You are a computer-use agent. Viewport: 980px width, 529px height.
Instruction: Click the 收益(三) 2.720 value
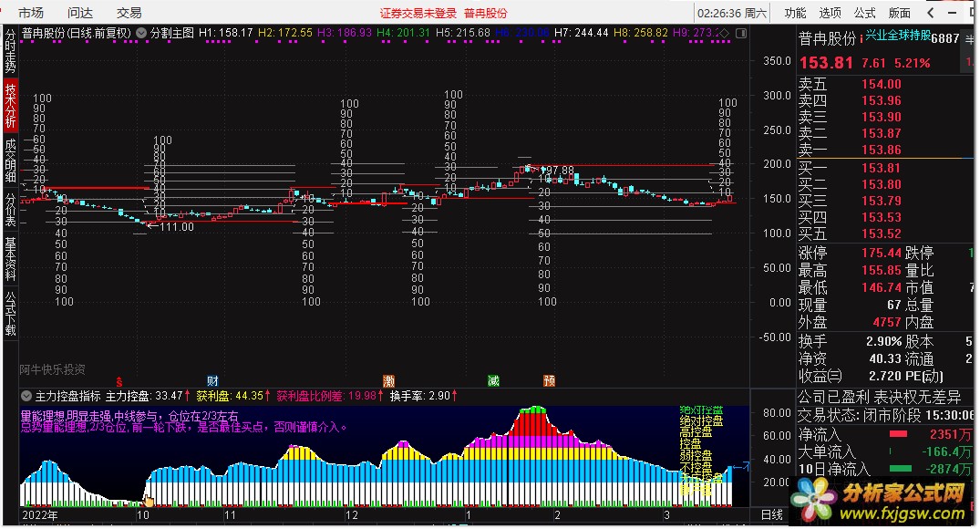pos(885,376)
